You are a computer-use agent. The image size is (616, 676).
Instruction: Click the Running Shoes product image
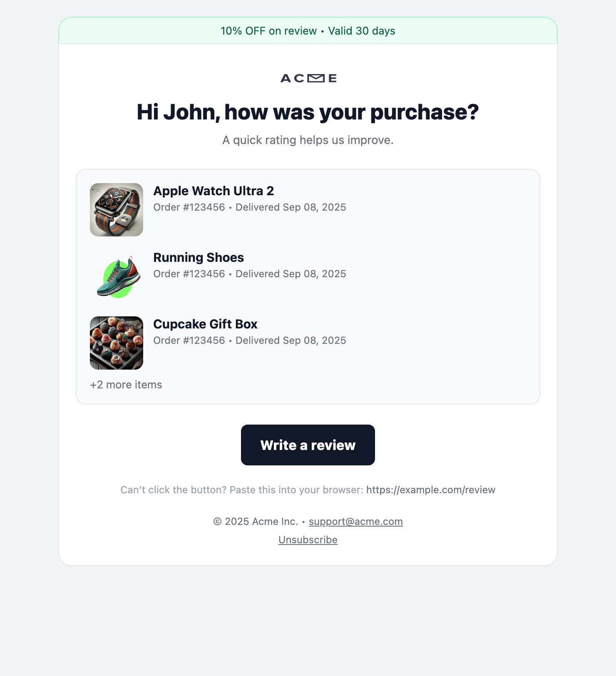tap(117, 276)
